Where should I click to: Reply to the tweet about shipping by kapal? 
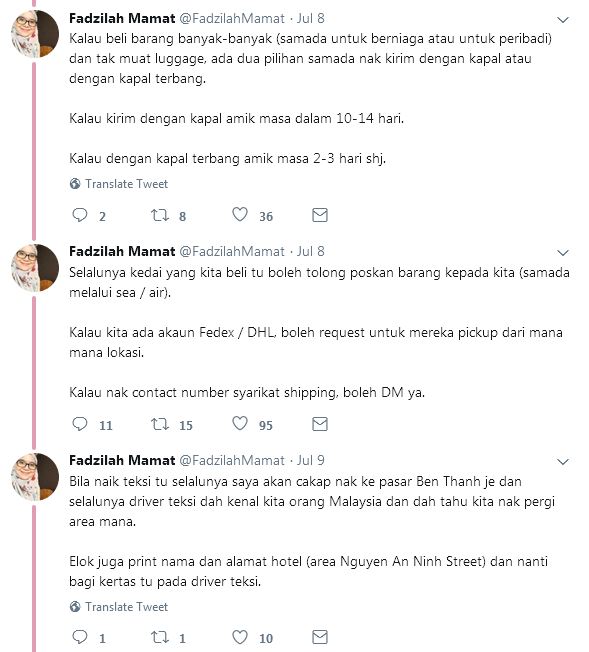(80, 215)
